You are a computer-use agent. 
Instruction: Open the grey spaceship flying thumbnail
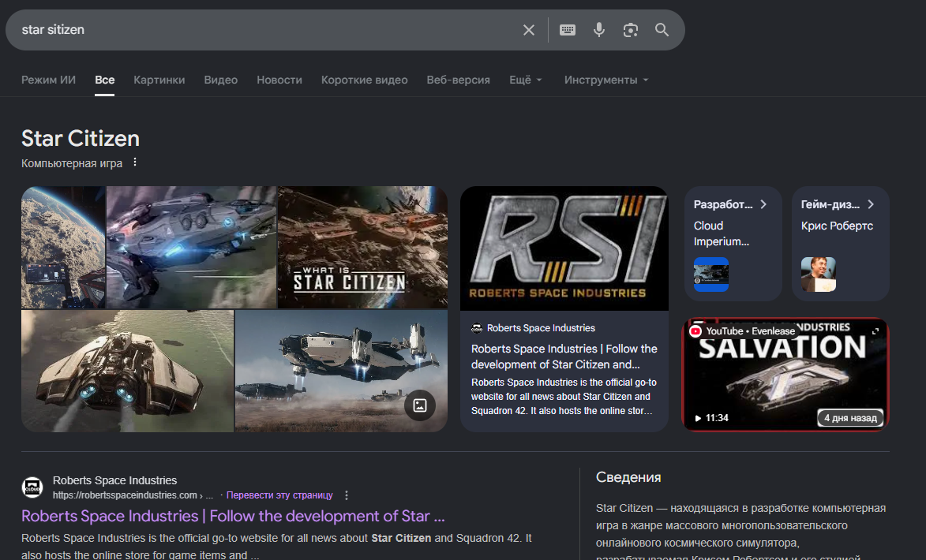[x=191, y=247]
